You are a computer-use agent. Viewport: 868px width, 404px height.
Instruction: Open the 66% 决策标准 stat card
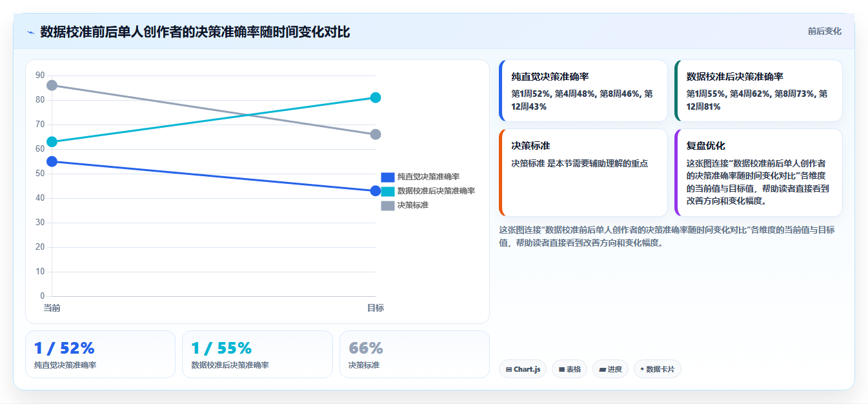tap(414, 354)
